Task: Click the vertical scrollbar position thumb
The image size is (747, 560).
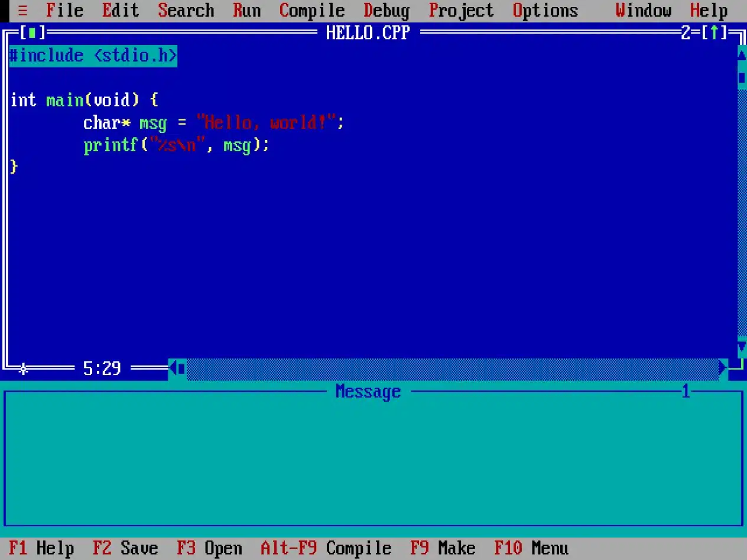Action: point(742,77)
